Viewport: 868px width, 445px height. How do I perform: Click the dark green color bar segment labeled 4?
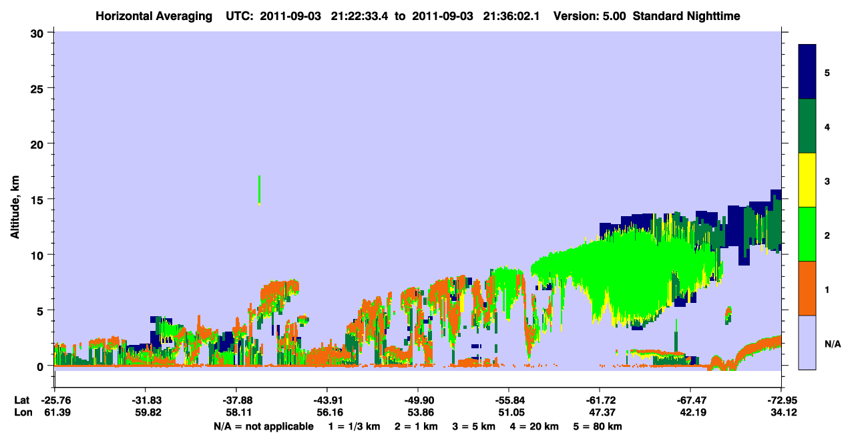807,126
